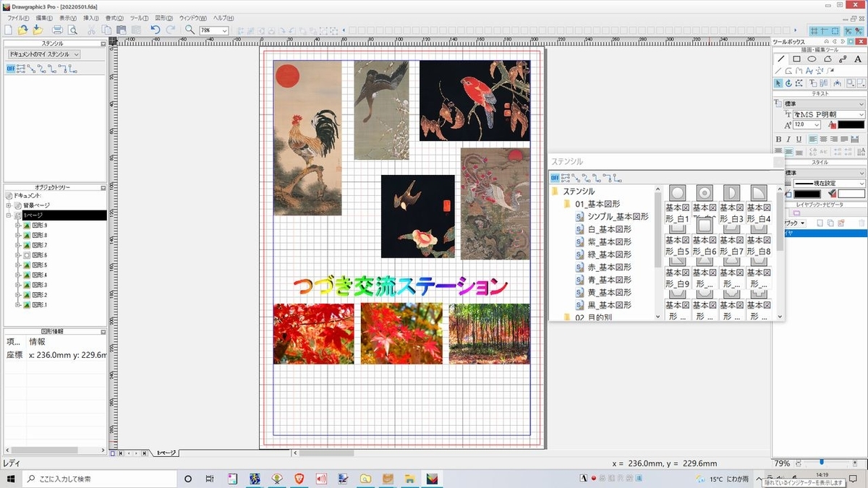The image size is (868, 488).
Task: Select シンプル_基本図形 stencil item
Action: coord(618,216)
